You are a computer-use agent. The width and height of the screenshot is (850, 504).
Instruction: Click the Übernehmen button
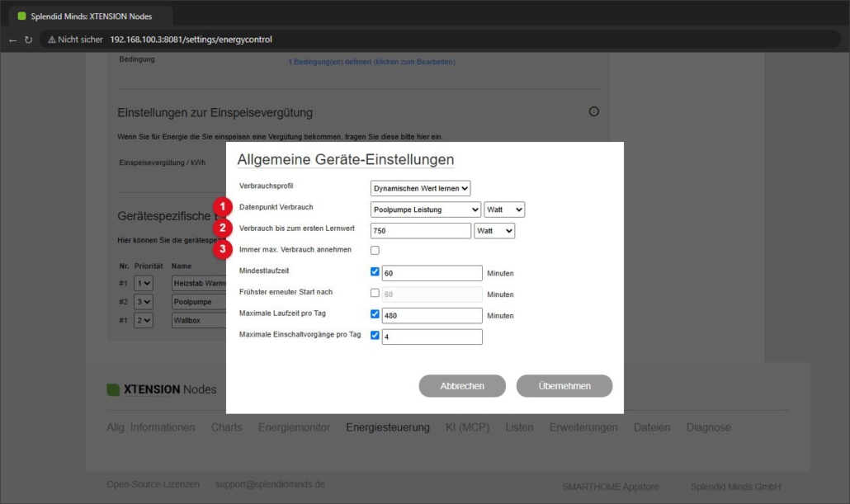pos(564,386)
